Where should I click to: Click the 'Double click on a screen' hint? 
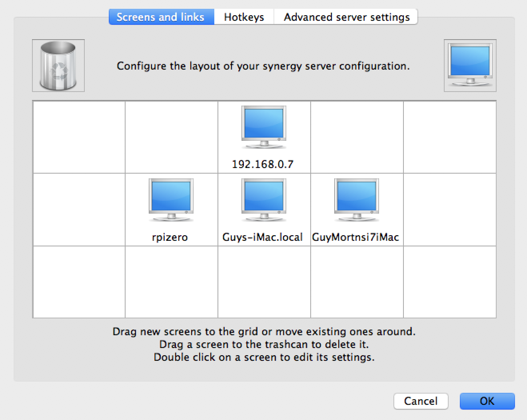click(264, 357)
